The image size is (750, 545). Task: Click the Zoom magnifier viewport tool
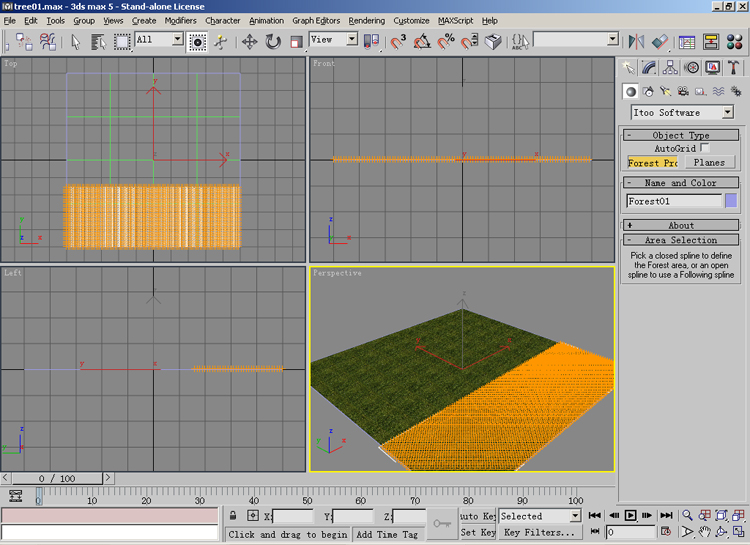point(687,515)
